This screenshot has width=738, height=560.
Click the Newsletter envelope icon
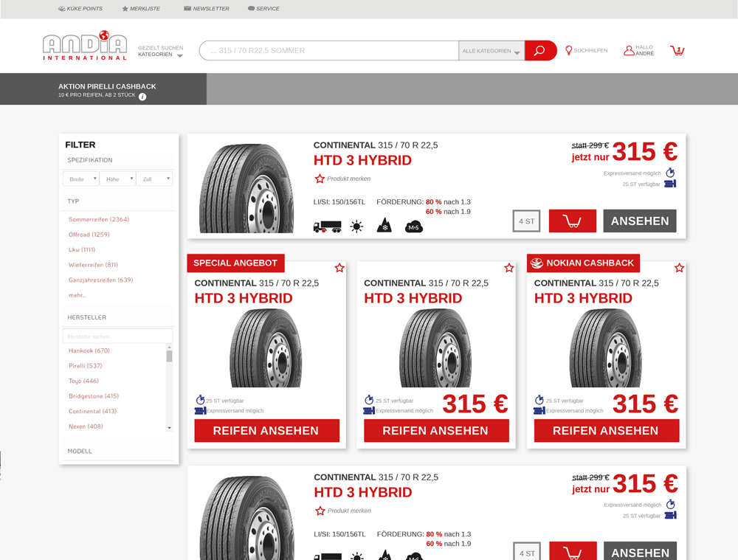point(187,8)
